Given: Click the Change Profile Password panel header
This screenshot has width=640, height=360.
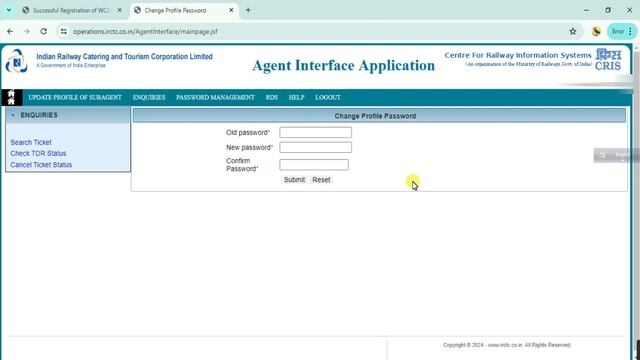Looking at the screenshot, I should click(379, 116).
